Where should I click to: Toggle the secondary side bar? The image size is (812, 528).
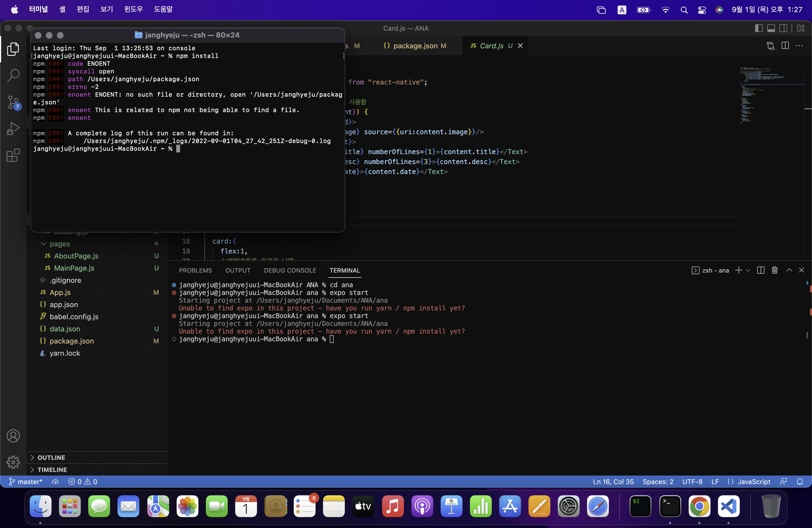coord(783,28)
